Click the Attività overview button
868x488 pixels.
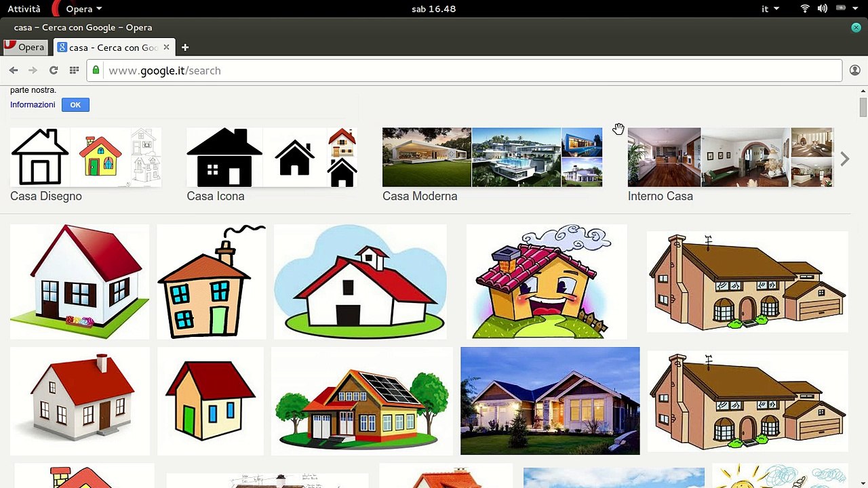24,9
